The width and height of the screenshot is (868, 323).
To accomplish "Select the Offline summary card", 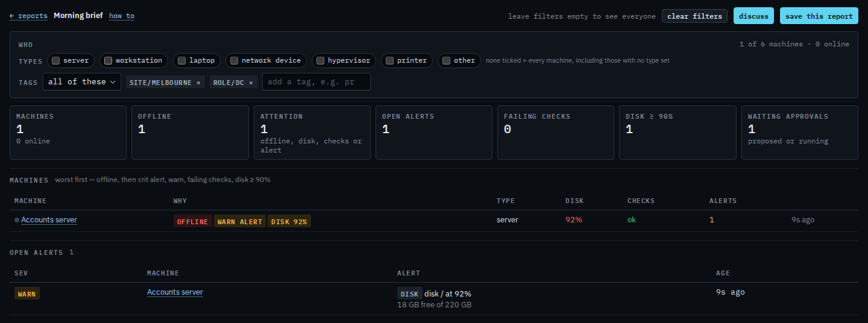I will (190, 133).
